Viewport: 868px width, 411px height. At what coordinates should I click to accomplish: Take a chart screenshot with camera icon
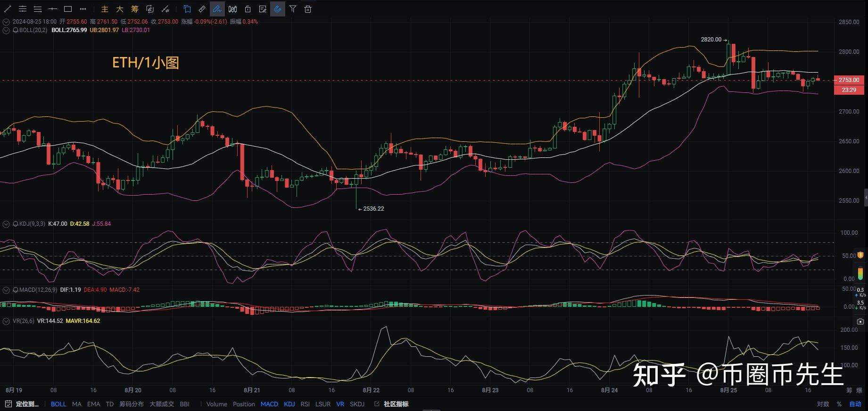click(860, 321)
